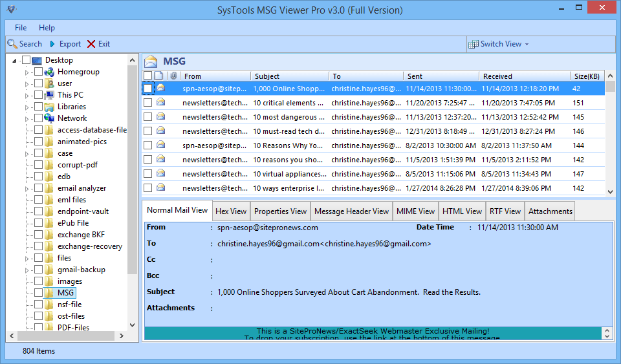This screenshot has height=364, width=621.
Task: Click envelope icon of '10 virtual appliances' email
Action: tap(161, 173)
